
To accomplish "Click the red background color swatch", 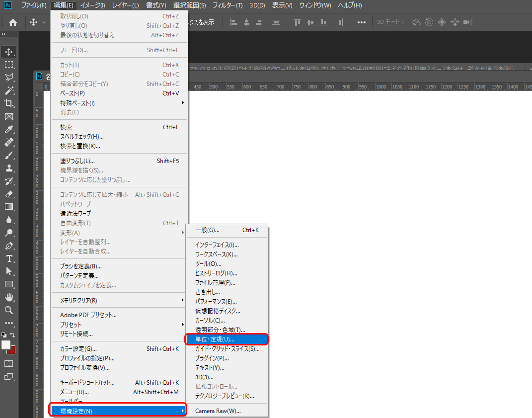I will [12, 351].
